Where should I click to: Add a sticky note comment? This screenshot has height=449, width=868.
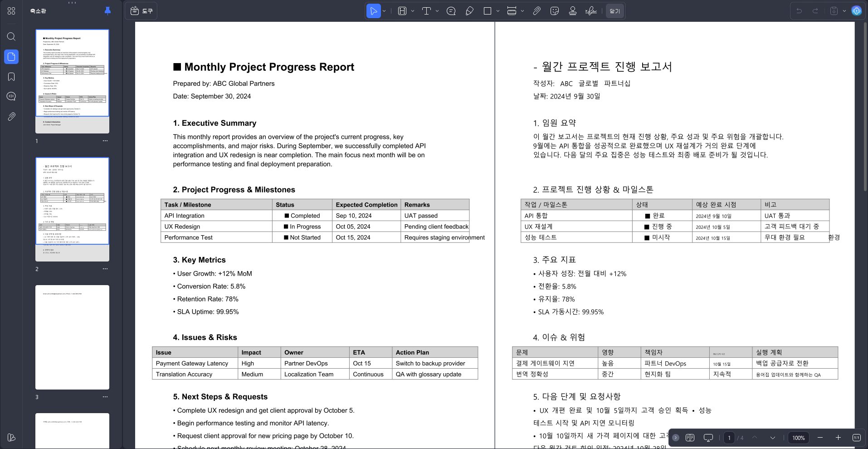[451, 11]
